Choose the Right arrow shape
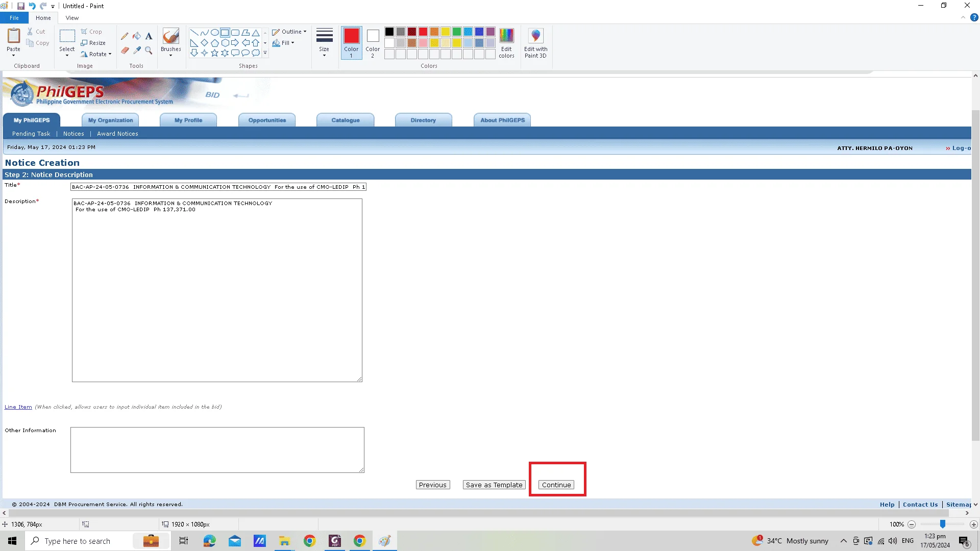 [235, 43]
